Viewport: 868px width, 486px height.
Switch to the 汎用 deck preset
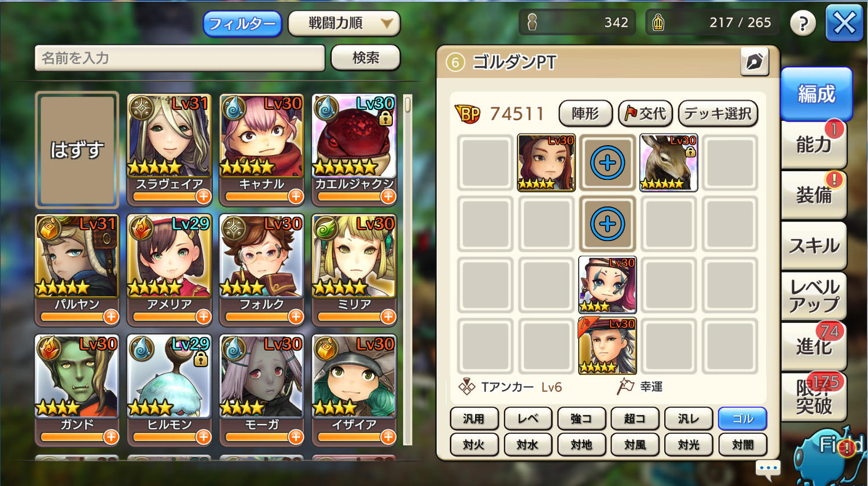474,419
